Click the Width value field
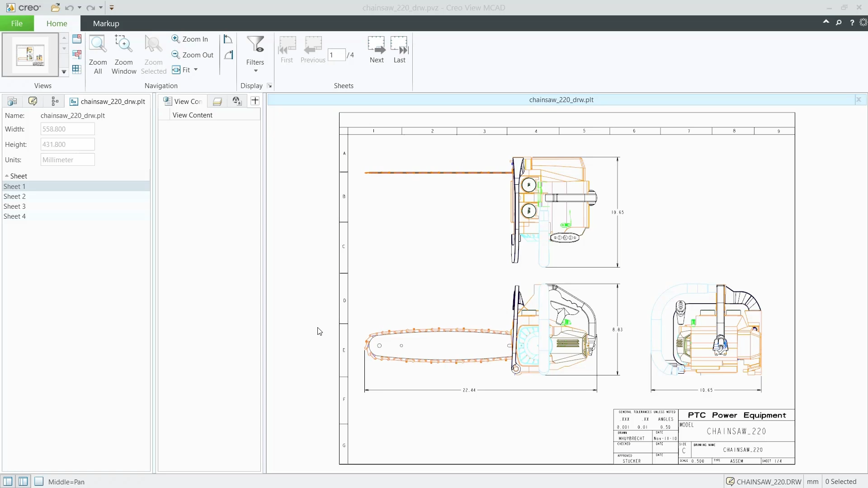Image resolution: width=868 pixels, height=488 pixels. (67, 129)
